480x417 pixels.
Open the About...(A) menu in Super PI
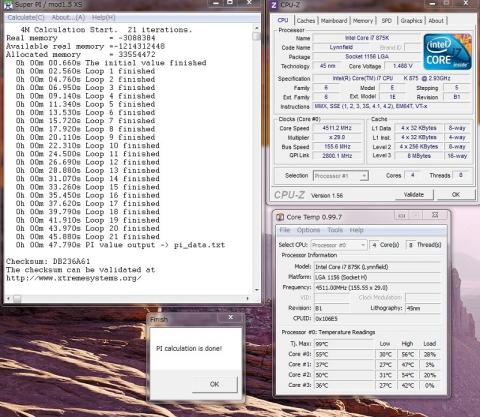pyautogui.click(x=68, y=17)
